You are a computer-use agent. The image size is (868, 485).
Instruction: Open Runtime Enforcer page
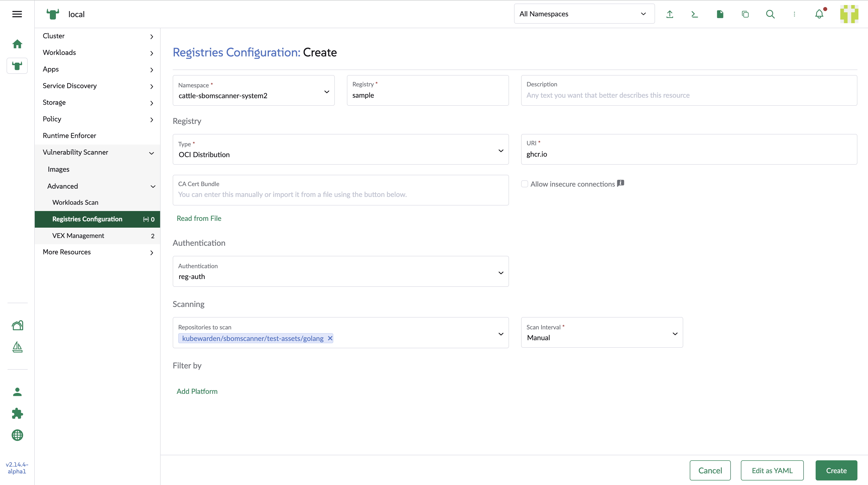pos(97,135)
